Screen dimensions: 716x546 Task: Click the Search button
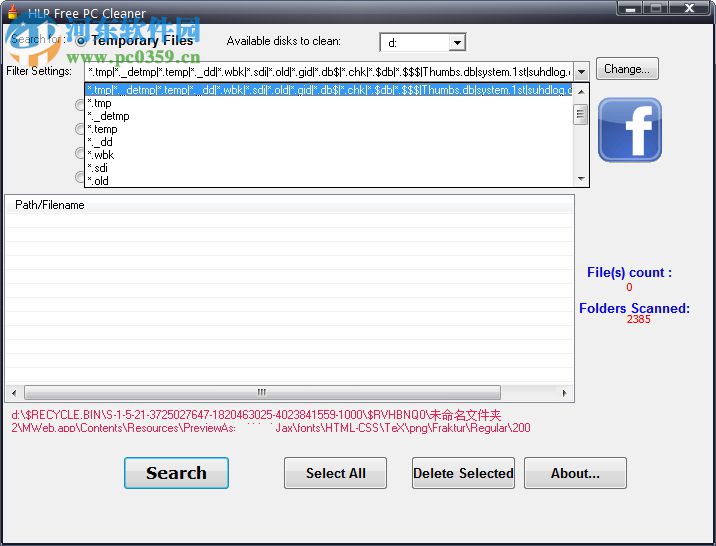coord(176,473)
